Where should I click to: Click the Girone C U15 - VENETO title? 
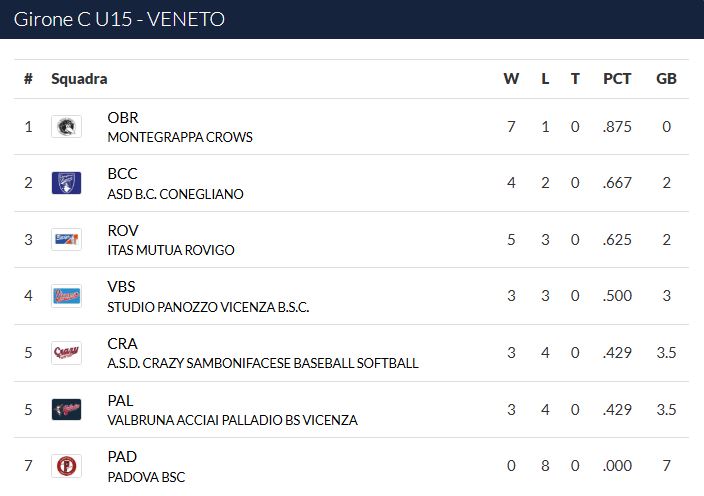pyautogui.click(x=119, y=19)
